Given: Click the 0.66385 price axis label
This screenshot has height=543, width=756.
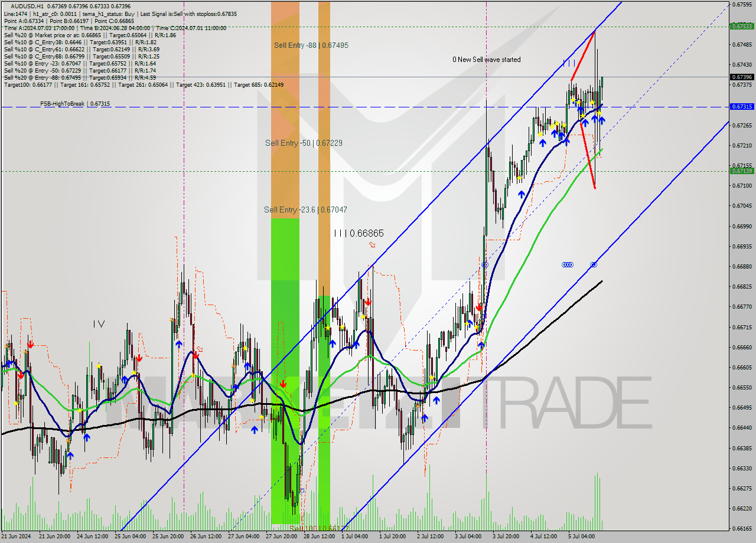Looking at the screenshot, I should (742, 448).
